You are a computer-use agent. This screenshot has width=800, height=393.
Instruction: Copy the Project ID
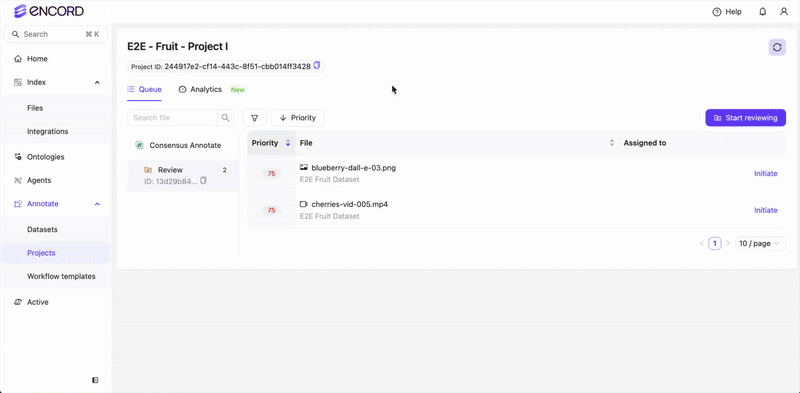317,65
